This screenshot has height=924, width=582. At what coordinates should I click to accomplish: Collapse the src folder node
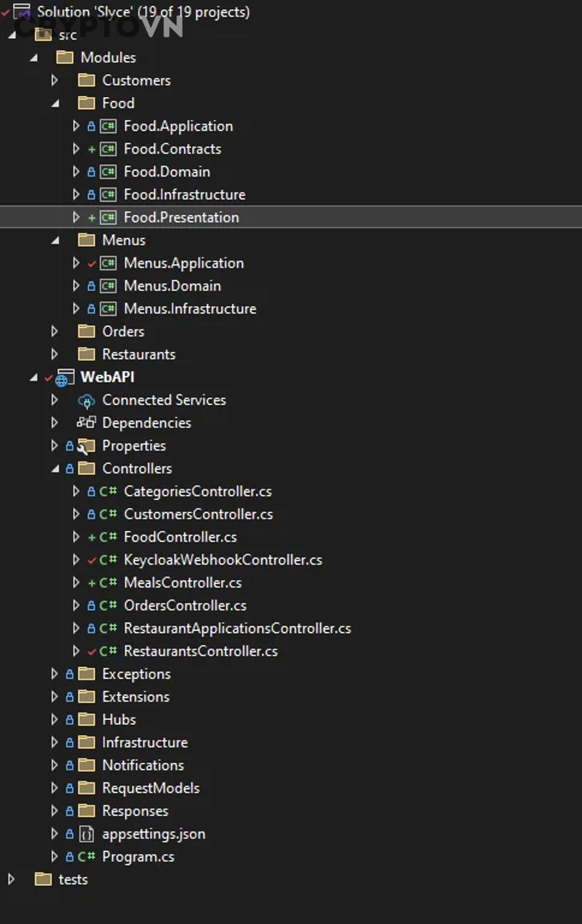point(12,35)
